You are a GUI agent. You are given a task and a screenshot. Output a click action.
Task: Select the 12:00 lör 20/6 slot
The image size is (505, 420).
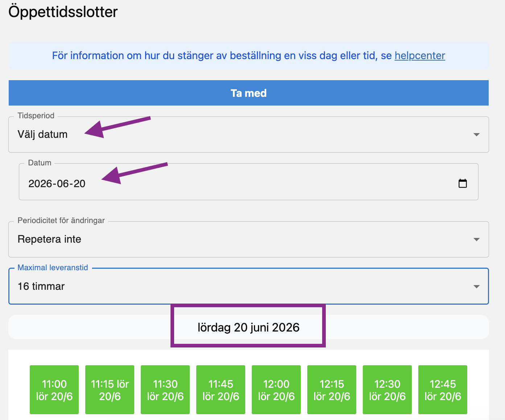(x=276, y=390)
